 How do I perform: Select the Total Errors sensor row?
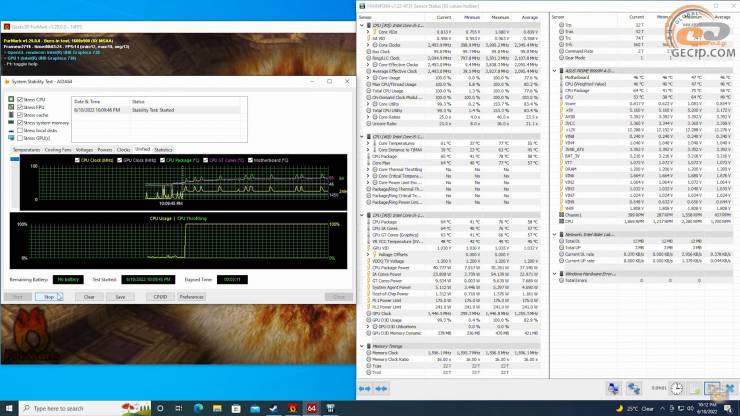pos(642,280)
